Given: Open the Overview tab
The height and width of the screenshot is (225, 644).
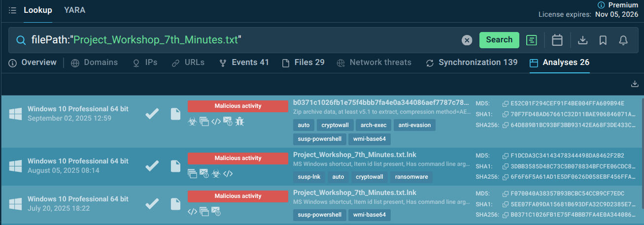Looking at the screenshot, I should click(x=33, y=63).
